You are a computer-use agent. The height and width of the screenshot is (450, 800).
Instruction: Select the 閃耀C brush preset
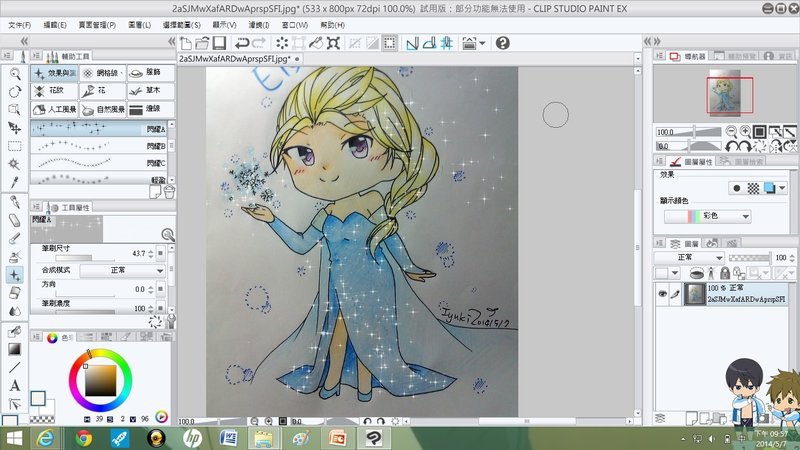99,163
